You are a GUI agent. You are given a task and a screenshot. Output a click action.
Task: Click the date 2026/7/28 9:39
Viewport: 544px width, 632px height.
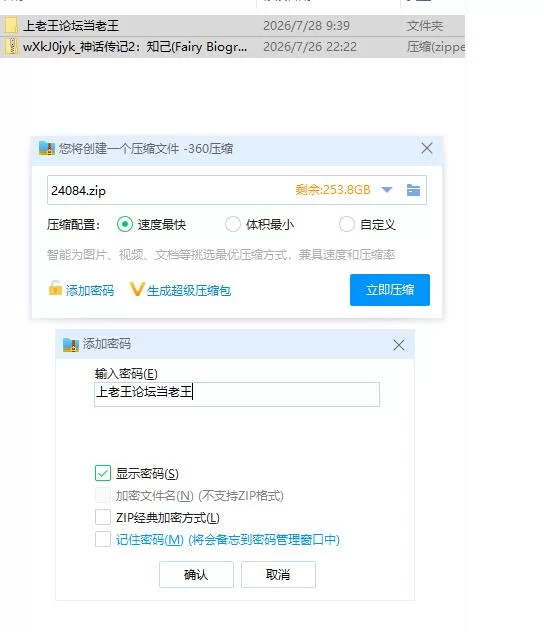306,26
